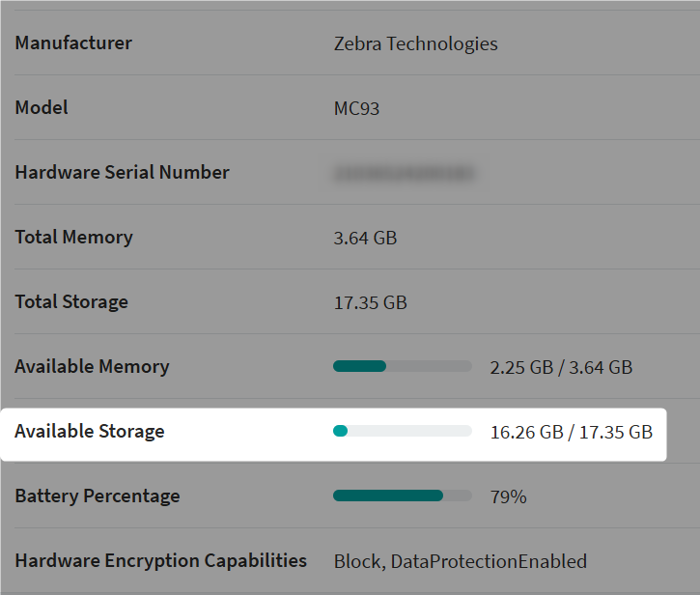Select the Hardware Serial Number label
The image size is (700, 595).
pyautogui.click(x=122, y=172)
